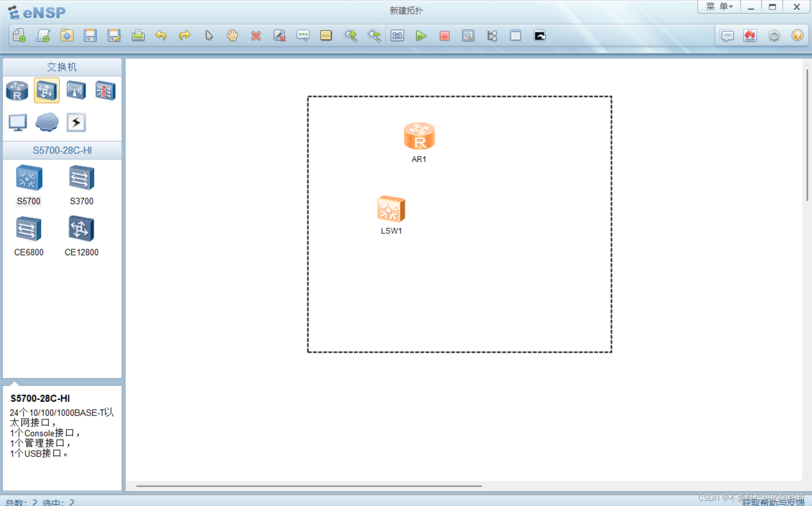Select the Firewall device category
Viewport: 812px width, 506px height.
point(105,90)
